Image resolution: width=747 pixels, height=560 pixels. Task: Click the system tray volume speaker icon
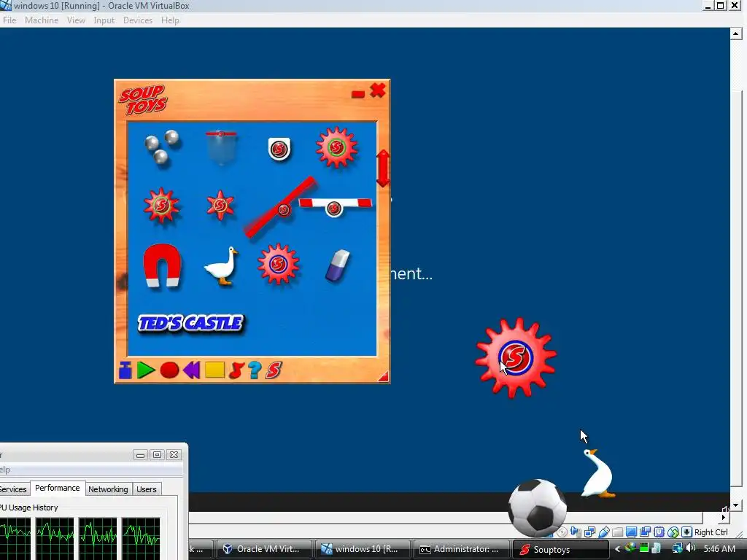(x=690, y=548)
